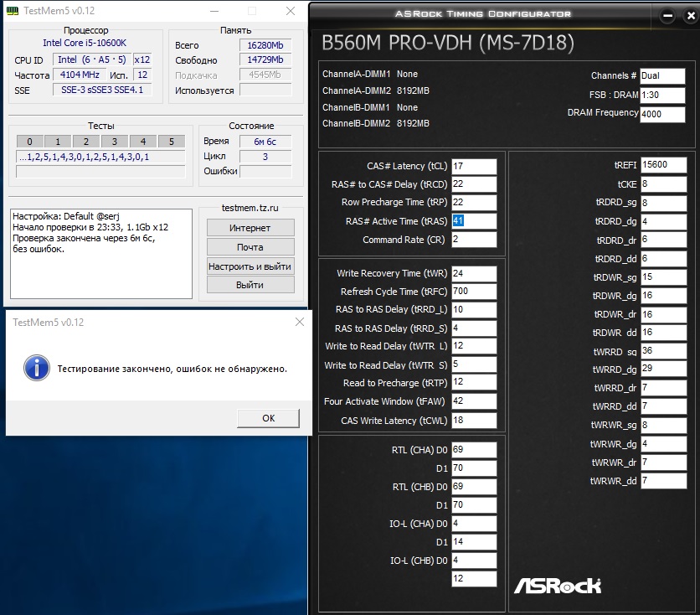
Task: Click the tCKE value field
Action: [663, 184]
